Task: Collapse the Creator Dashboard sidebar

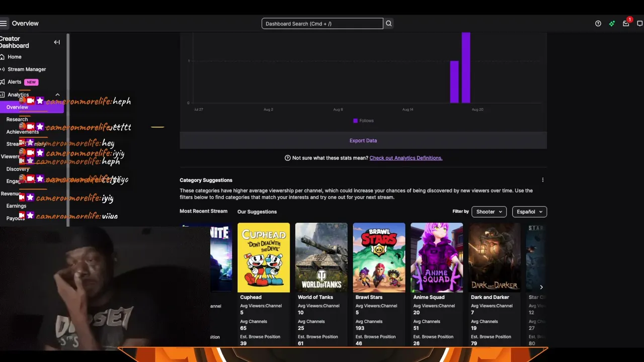Action: click(x=57, y=42)
